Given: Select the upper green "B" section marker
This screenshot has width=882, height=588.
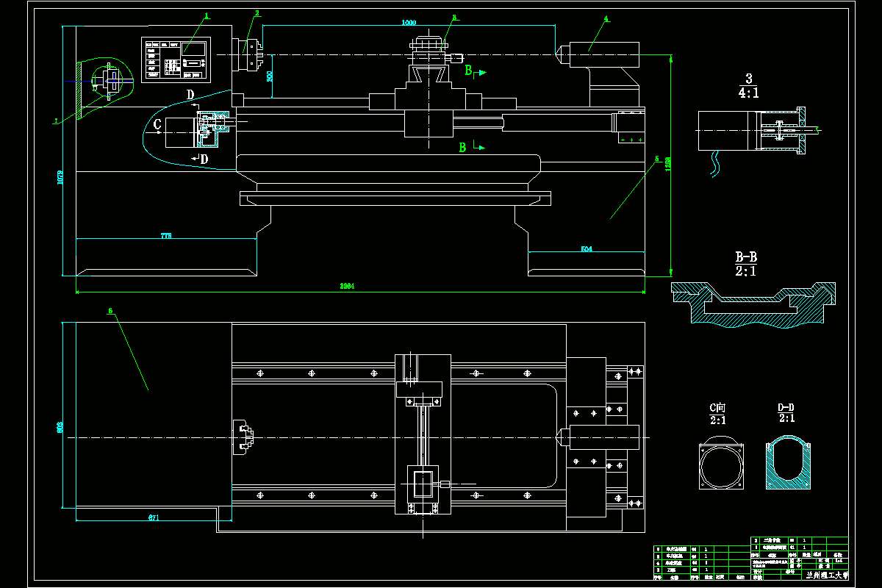Looking at the screenshot, I should click(468, 71).
